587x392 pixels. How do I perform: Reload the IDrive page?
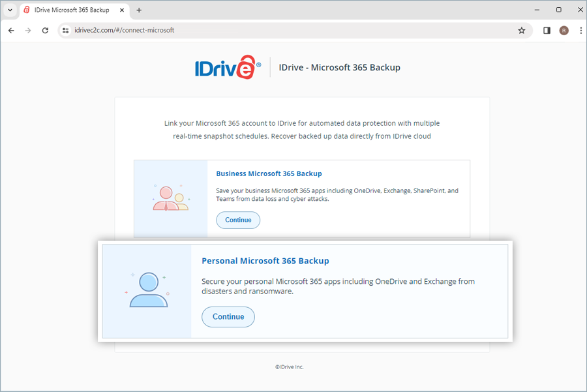pyautogui.click(x=45, y=30)
